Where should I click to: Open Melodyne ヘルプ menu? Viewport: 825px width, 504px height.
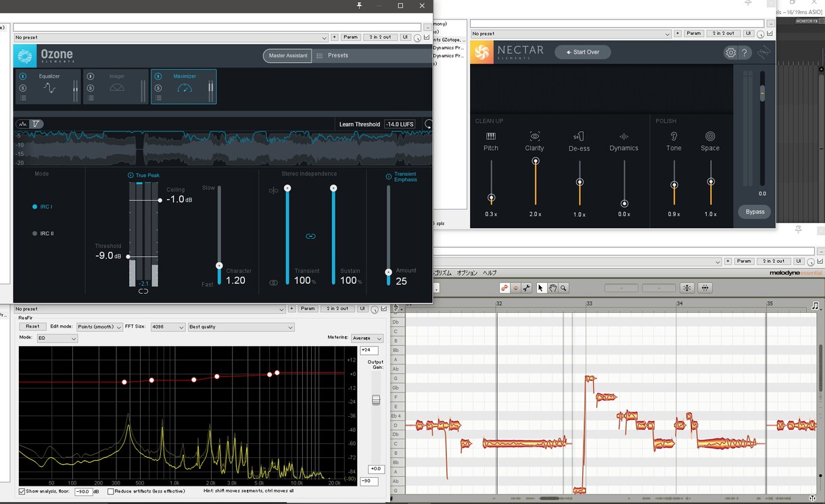[490, 273]
